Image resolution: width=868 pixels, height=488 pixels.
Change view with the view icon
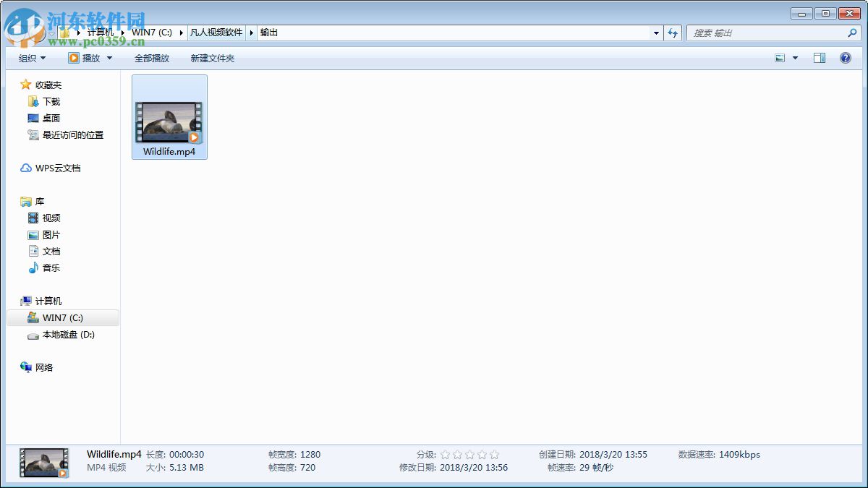point(780,59)
